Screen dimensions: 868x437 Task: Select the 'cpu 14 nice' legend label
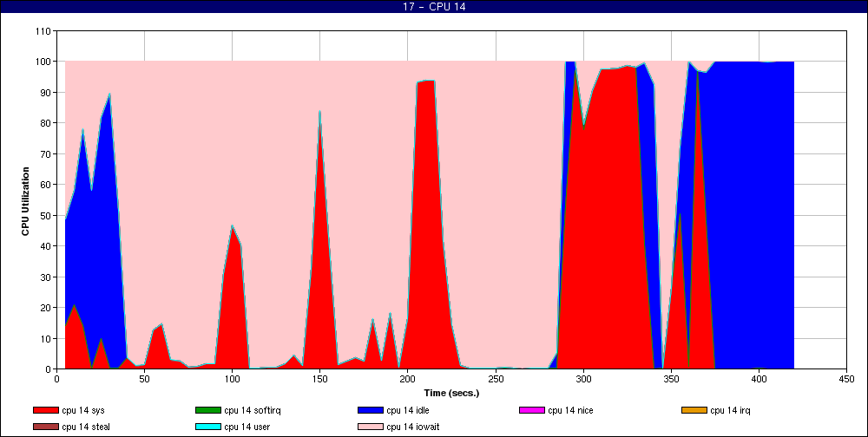click(x=570, y=410)
